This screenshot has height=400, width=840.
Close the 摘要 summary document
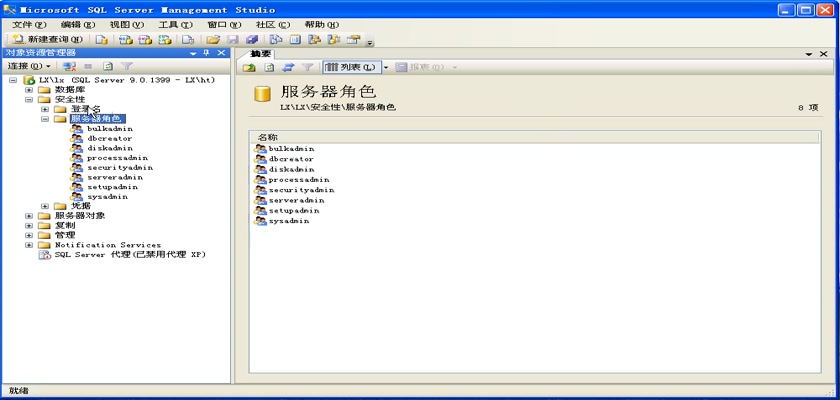(824, 54)
